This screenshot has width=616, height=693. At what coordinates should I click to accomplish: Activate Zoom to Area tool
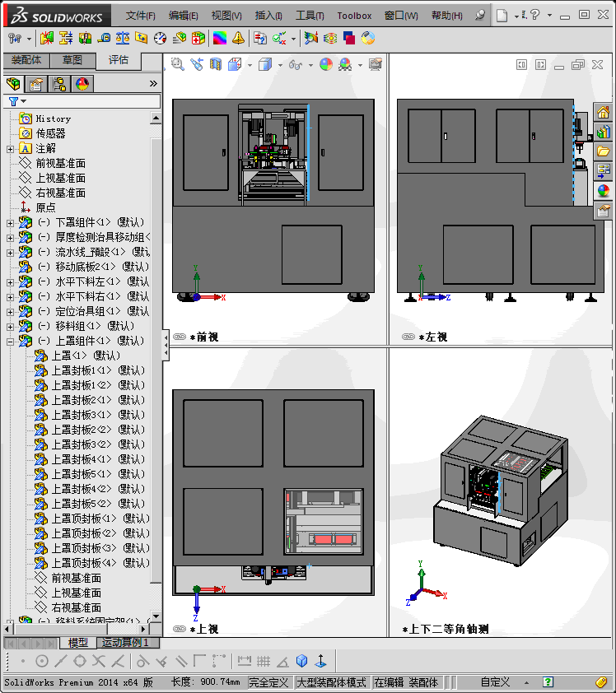point(178,65)
